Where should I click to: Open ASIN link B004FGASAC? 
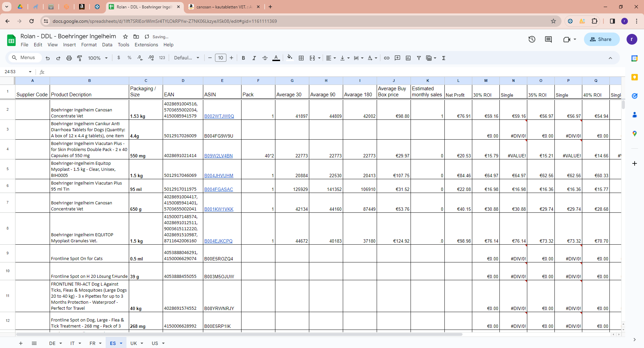[219, 189]
